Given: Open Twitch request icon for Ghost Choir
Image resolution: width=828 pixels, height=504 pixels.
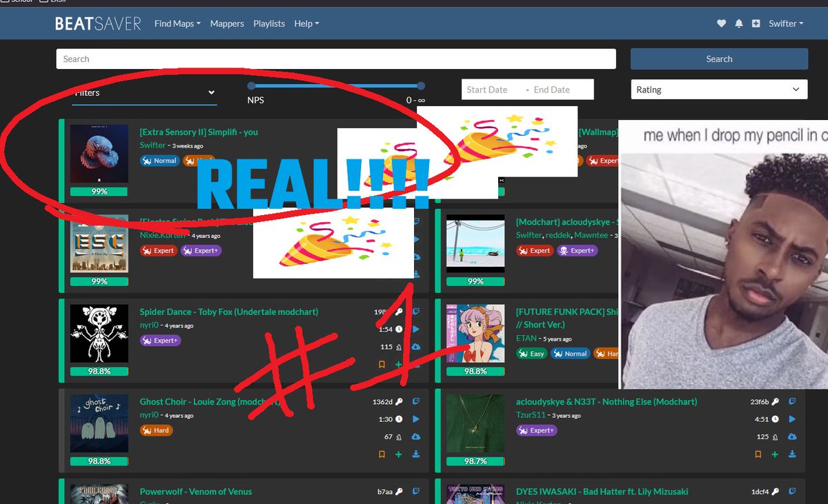Looking at the screenshot, I should point(416,401).
